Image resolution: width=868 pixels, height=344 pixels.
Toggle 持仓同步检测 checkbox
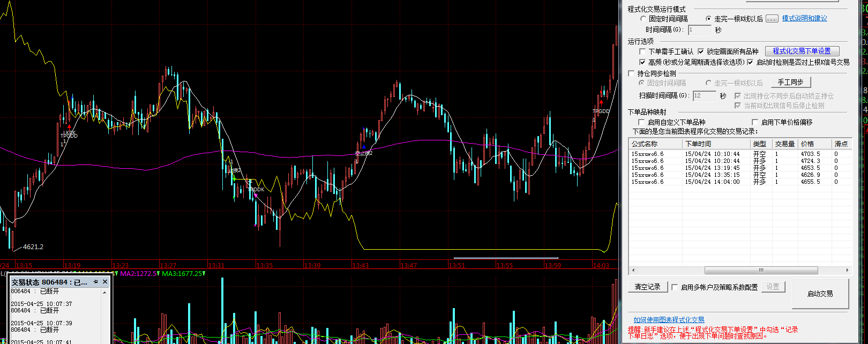click(632, 73)
